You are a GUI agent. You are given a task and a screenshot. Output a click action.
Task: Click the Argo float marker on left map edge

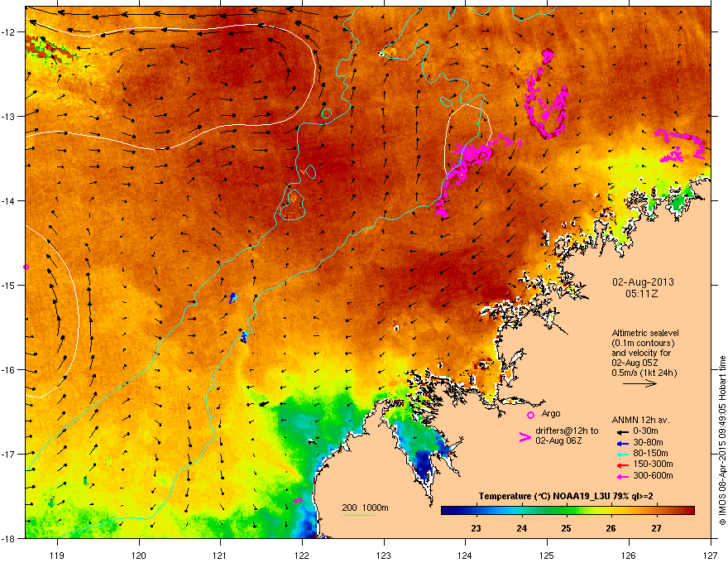(26, 267)
